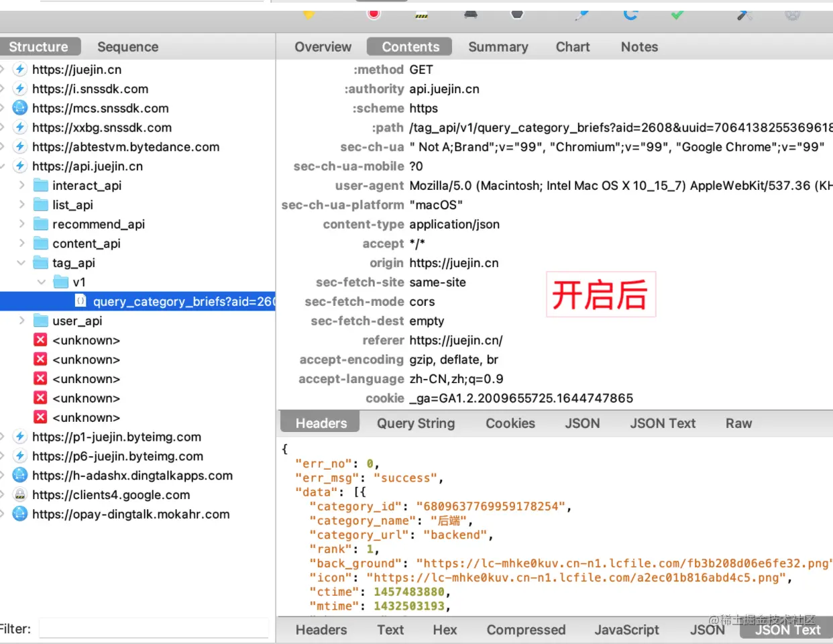Click the Breakpoints hexagon toolbar icon
833x644 pixels.
tap(517, 13)
